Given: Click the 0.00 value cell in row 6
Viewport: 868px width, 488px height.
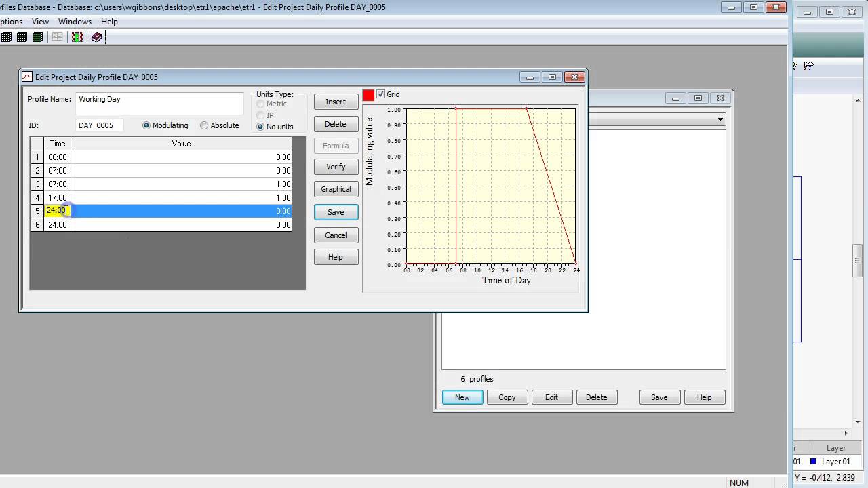Looking at the screenshot, I should click(x=181, y=224).
